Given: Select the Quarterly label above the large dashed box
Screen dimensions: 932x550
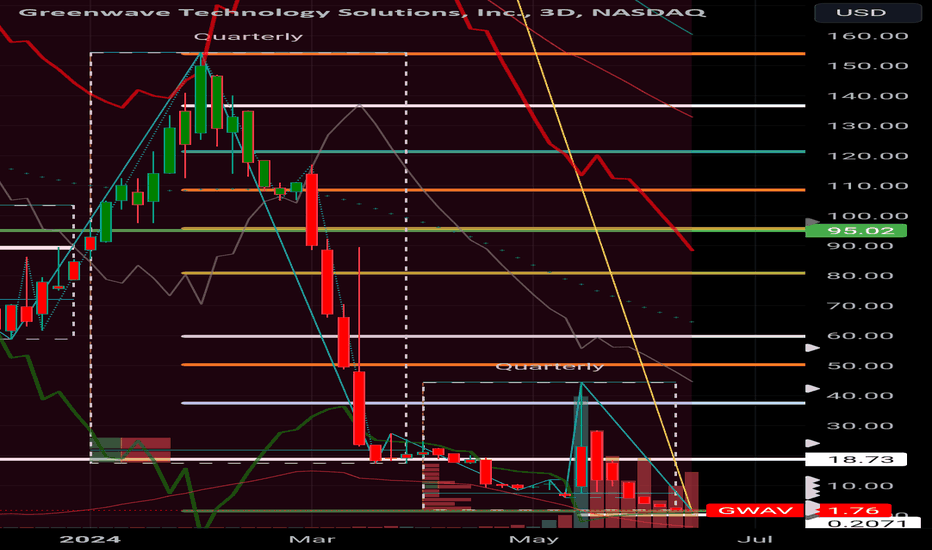Looking at the screenshot, I should [x=248, y=37].
